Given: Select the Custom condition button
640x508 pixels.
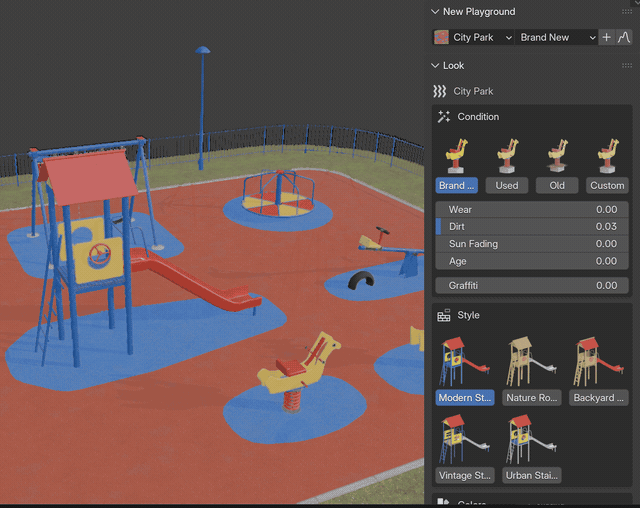Looking at the screenshot, I should pyautogui.click(x=607, y=186).
